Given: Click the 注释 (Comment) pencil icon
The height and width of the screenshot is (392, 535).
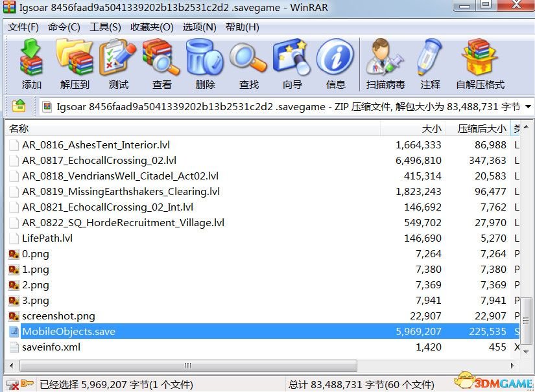Looking at the screenshot, I should tap(430, 57).
